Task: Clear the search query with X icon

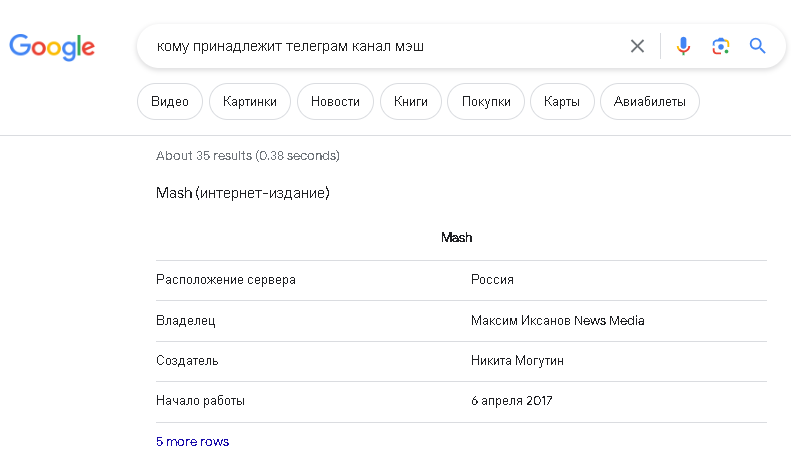Action: (637, 46)
